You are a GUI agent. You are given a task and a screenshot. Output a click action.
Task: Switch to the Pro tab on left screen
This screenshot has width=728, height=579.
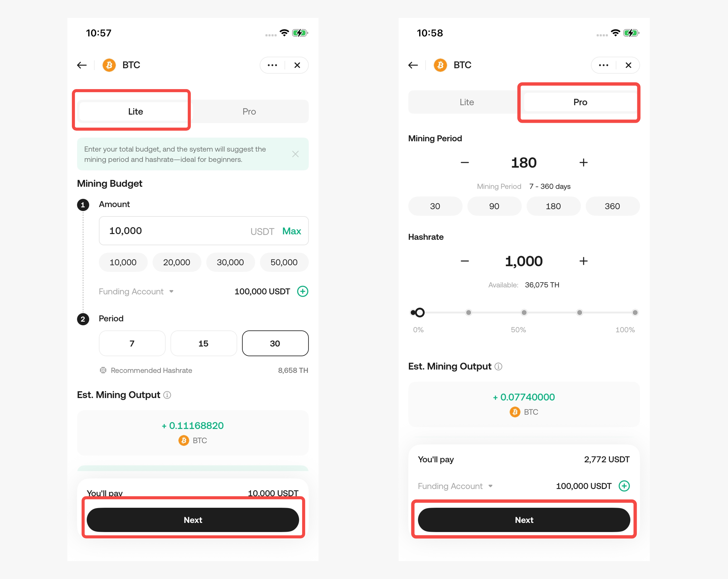249,112
